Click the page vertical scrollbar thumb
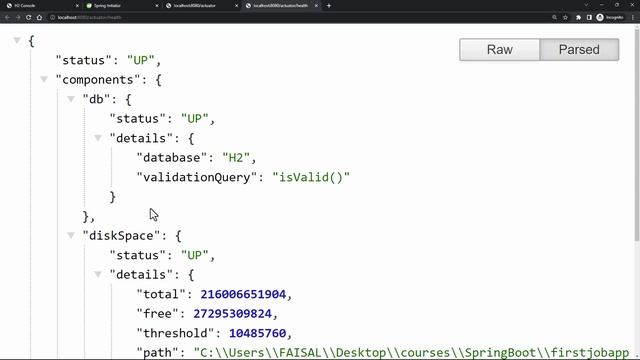The image size is (640, 360). click(x=637, y=136)
